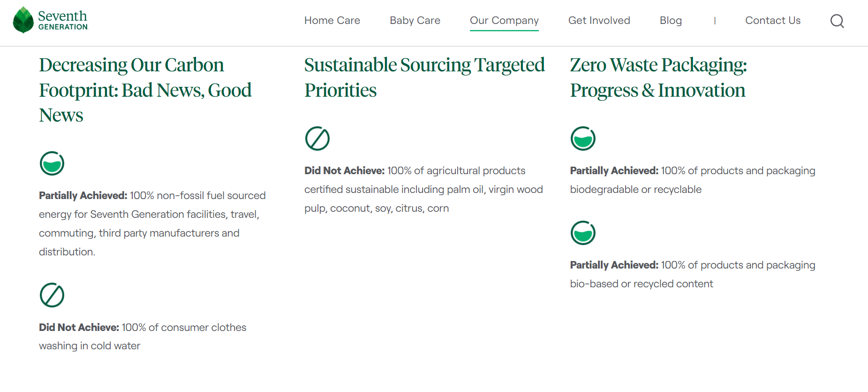
Task: Click the bio-based or recycled content text
Action: [x=692, y=274]
